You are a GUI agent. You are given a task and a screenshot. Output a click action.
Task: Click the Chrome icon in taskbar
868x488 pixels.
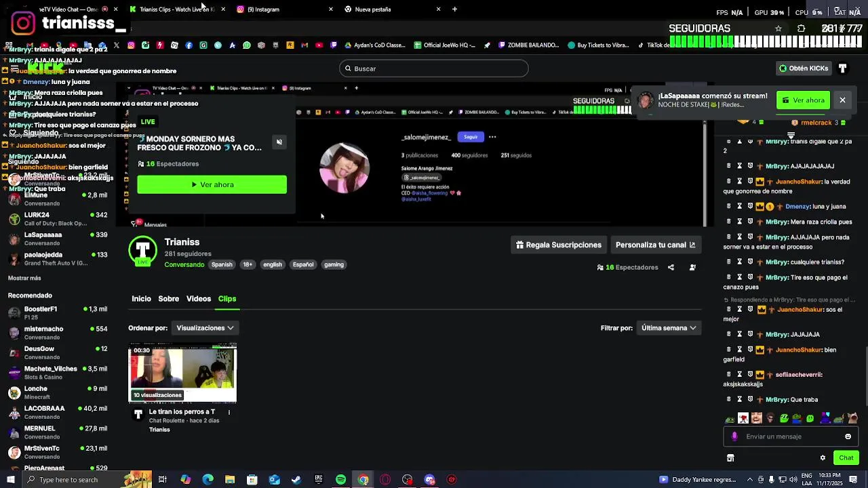(x=363, y=480)
